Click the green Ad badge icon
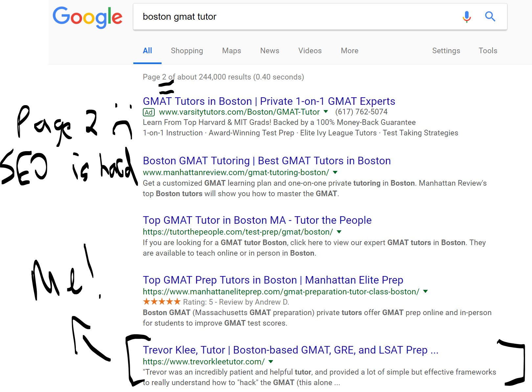Viewport: 532px width, 392px height. (149, 112)
